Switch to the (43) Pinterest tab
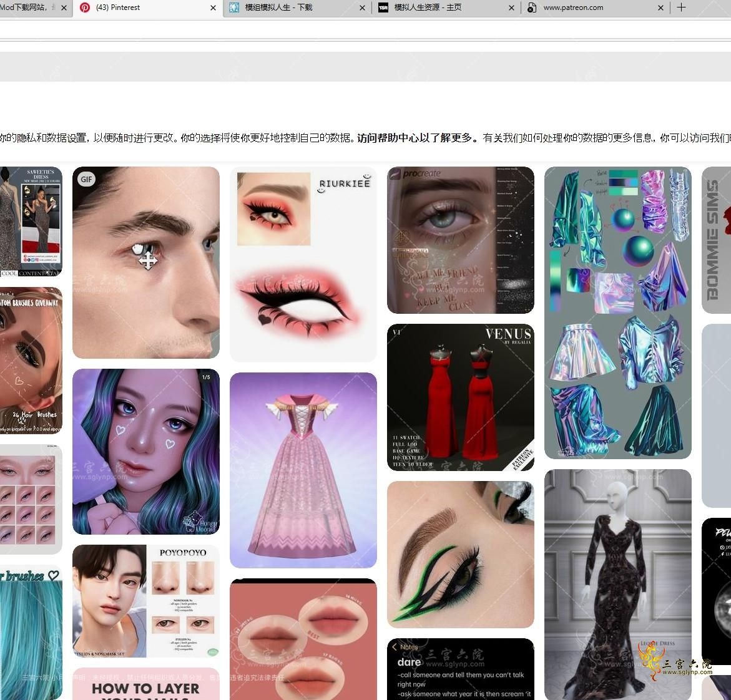Viewport: 731px width, 700px height. (147, 8)
